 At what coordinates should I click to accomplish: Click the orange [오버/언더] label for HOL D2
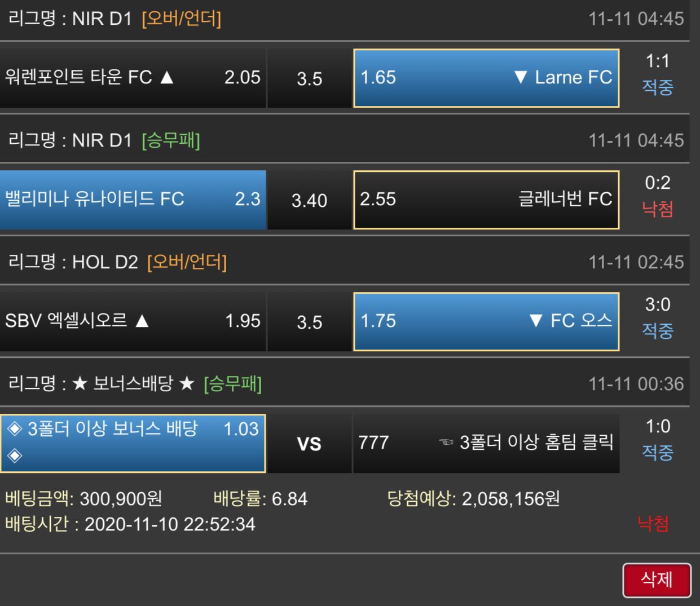(x=187, y=262)
